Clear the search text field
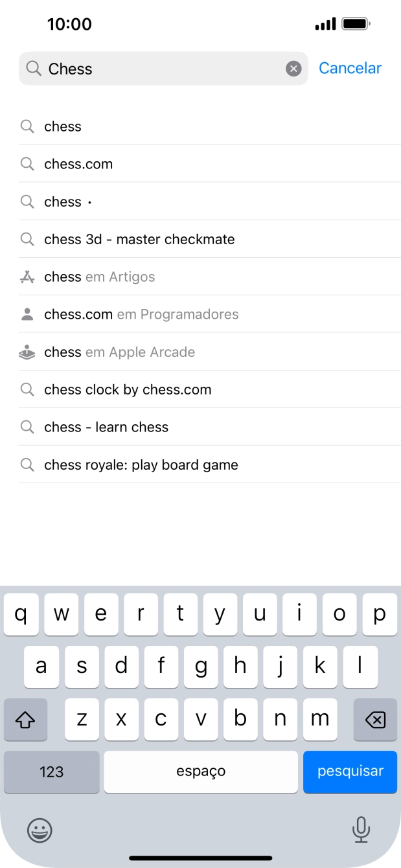Viewport: 401px width, 868px height. click(293, 69)
